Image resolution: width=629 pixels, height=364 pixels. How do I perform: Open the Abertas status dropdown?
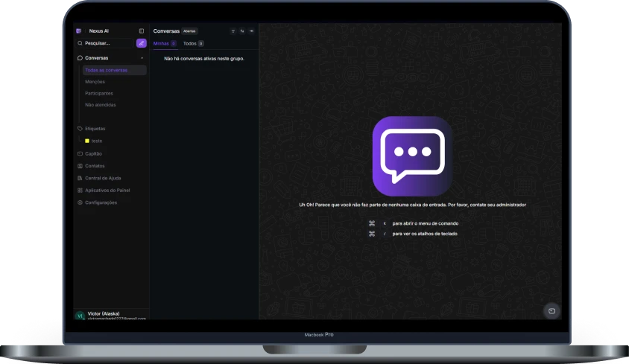point(189,31)
